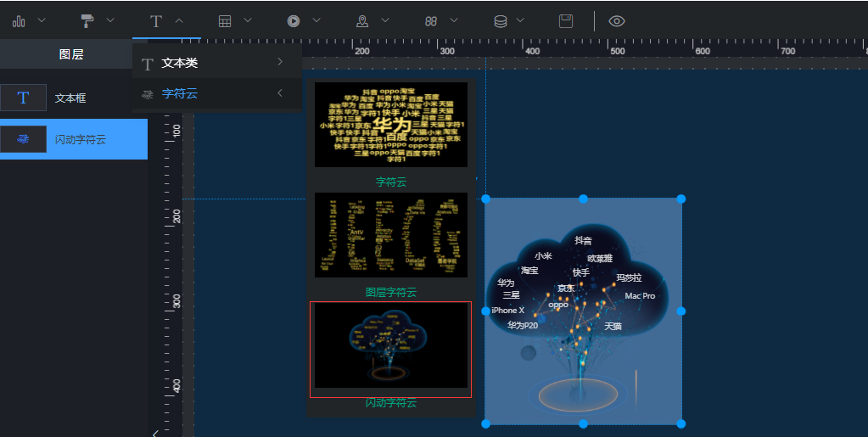Click the top-middle resize handle of the selected component
The image size is (868, 437).
click(583, 199)
